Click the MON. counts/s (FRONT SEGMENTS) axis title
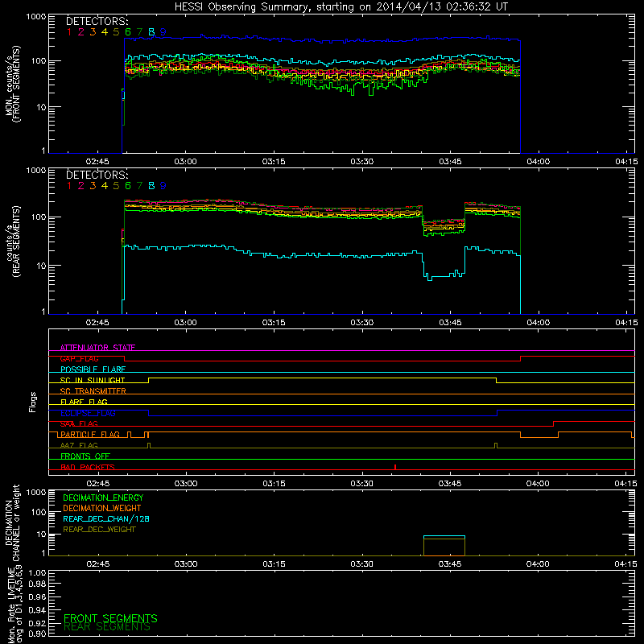Screen dimensions: 644x644 (x=13, y=84)
